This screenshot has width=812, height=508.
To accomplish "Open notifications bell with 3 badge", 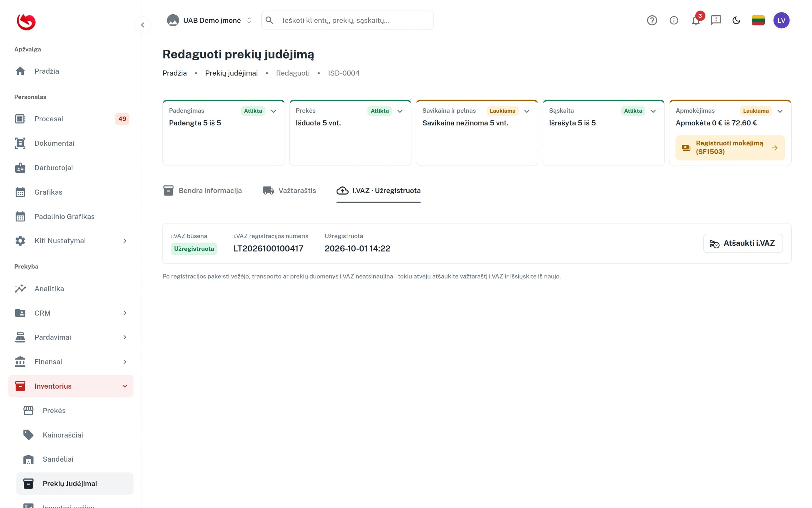I will pyautogui.click(x=696, y=21).
